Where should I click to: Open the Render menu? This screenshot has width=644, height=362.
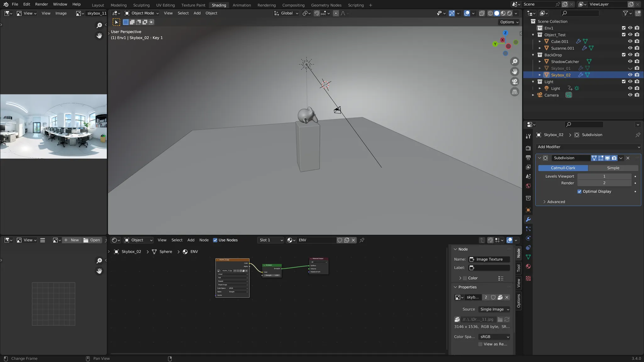point(42,4)
